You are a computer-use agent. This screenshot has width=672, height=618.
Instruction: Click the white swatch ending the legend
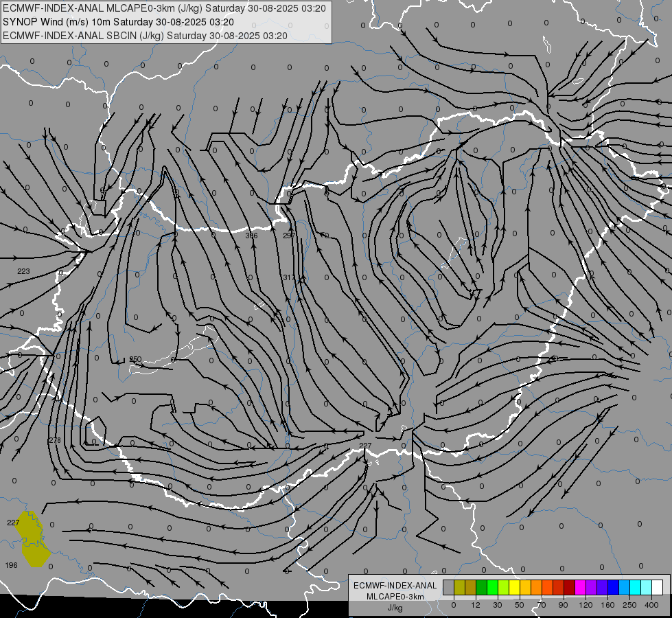(658, 587)
